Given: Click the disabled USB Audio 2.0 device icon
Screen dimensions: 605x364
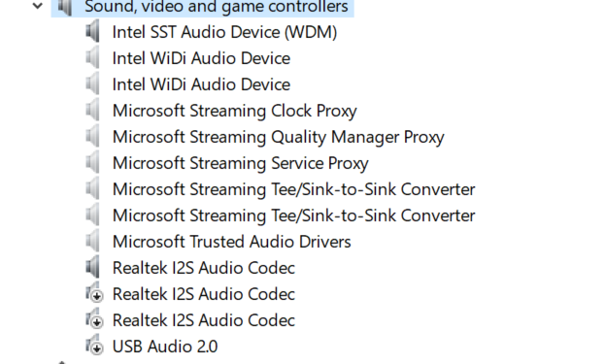Looking at the screenshot, I should 94,346.
